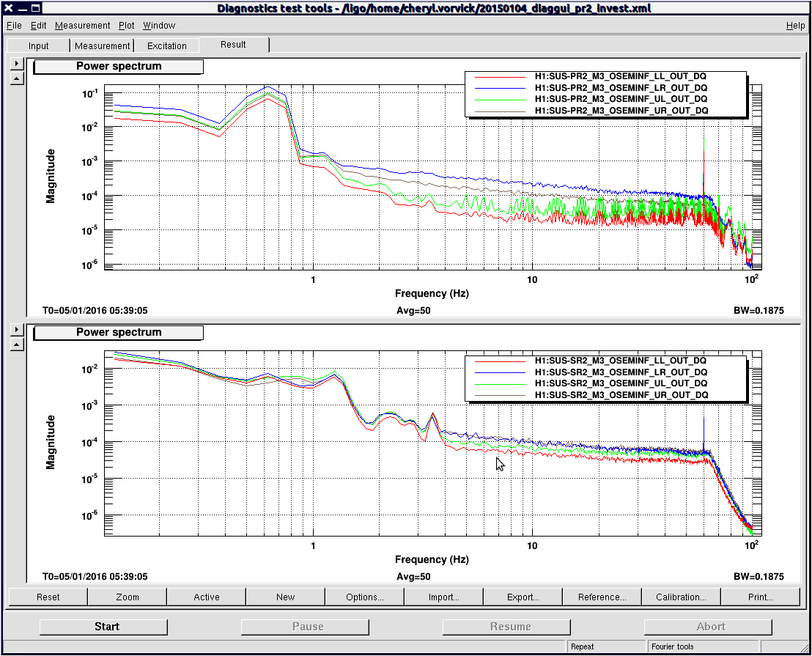Switch to the Input tab
Viewport: 812px width, 656px height.
pos(38,45)
